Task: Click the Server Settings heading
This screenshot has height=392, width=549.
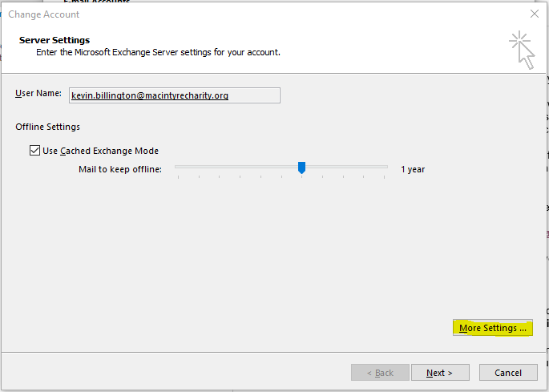Action: 54,40
